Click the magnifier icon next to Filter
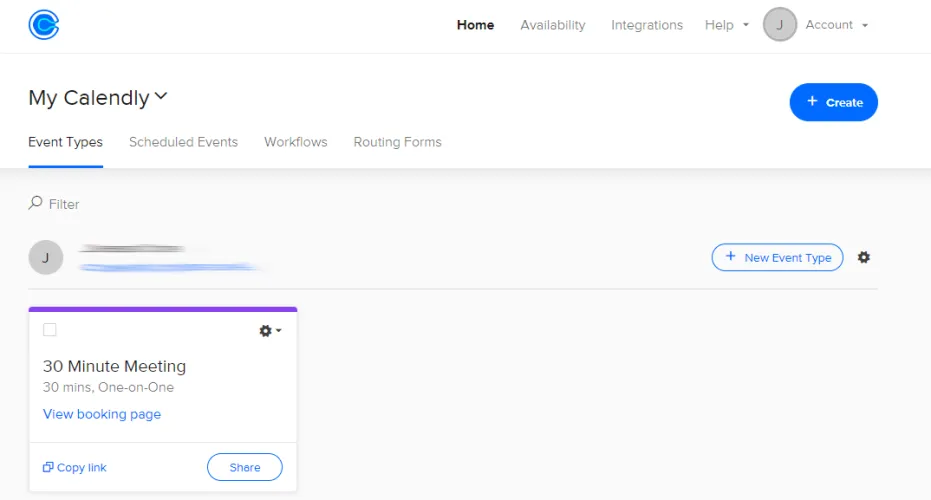This screenshot has height=500, width=931. point(36,203)
